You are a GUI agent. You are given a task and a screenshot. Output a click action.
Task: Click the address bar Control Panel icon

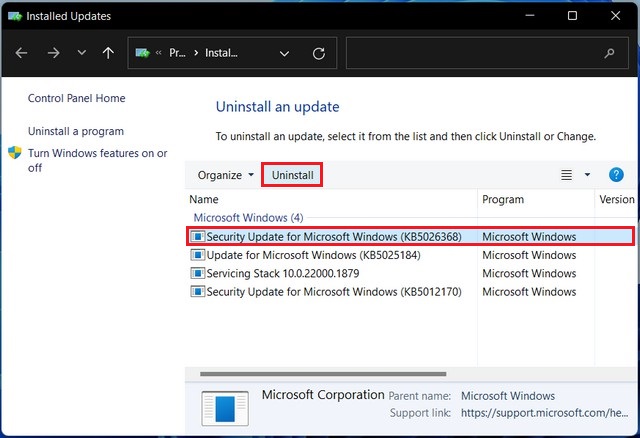pyautogui.click(x=142, y=53)
